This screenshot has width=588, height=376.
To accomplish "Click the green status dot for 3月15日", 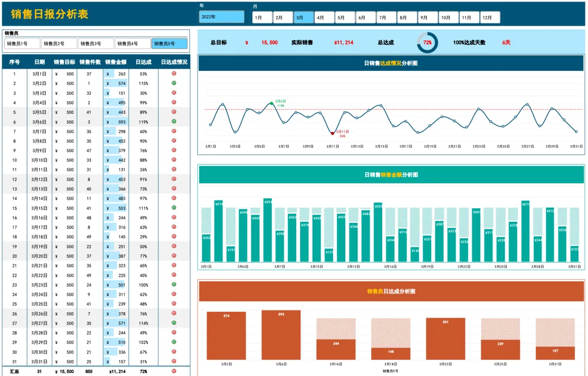I will 174,208.
